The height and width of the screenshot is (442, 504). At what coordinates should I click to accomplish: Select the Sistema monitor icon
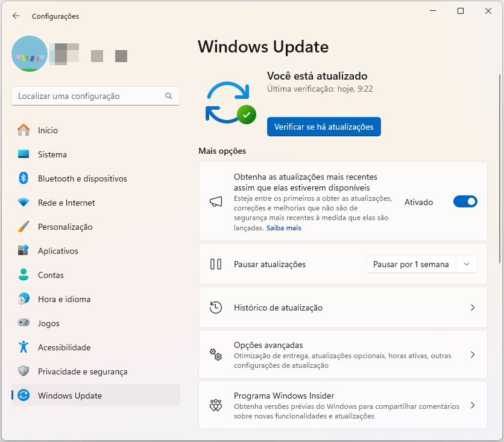tap(24, 154)
